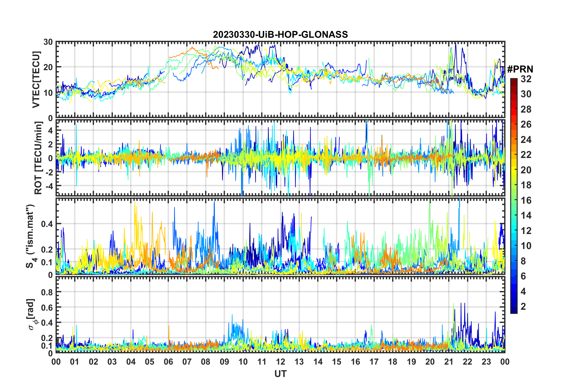561x392 pixels.
Task: Click colorbar tick label 26
Action: click(526, 124)
